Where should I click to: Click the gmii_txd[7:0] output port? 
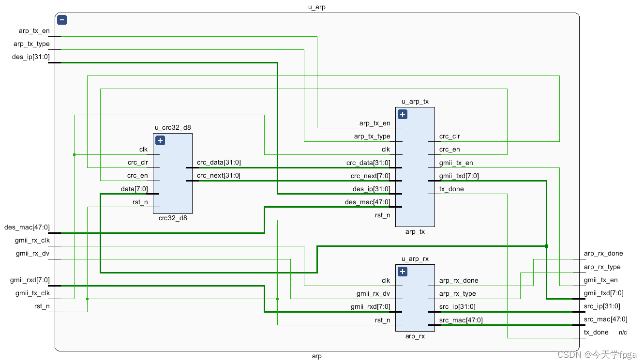pos(602,293)
